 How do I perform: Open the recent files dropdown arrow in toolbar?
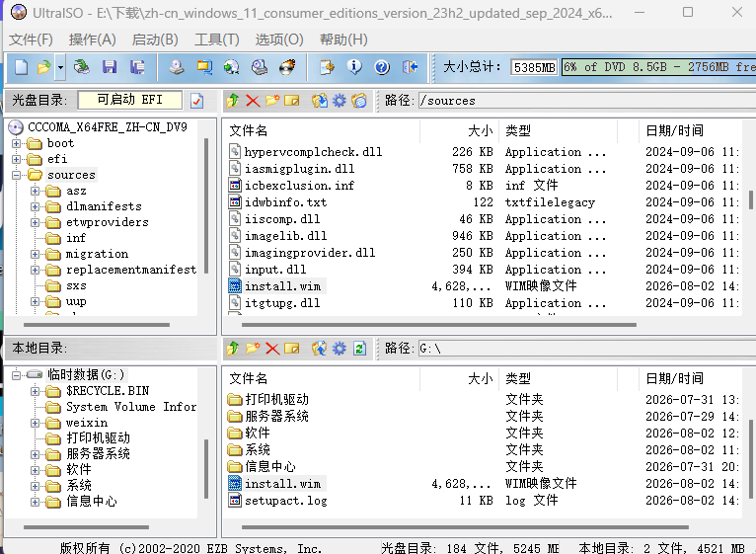coord(60,67)
